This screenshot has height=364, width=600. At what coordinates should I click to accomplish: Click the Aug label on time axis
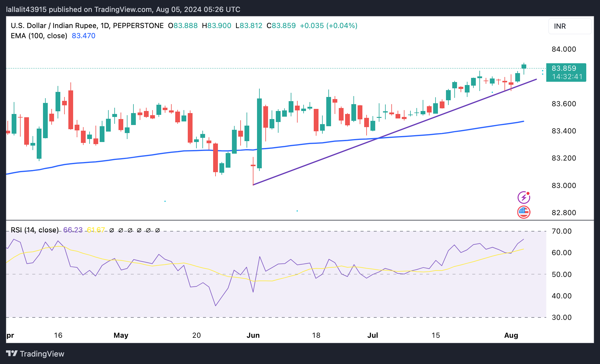pos(511,335)
